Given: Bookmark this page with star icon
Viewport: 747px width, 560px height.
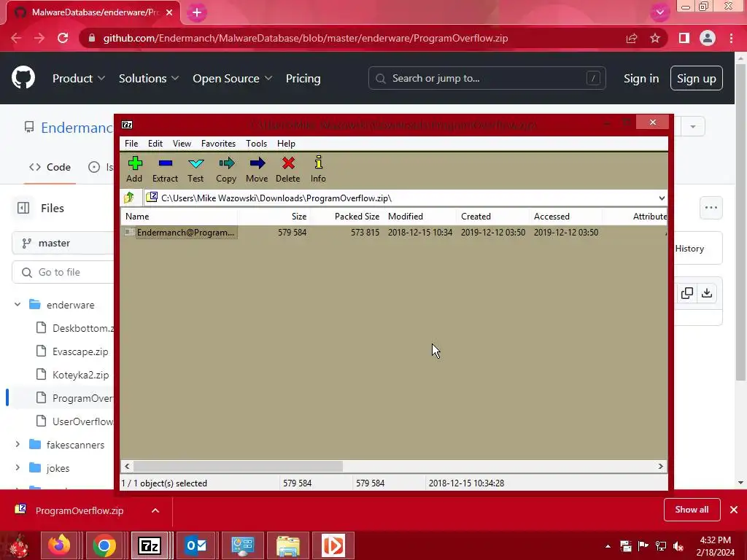Looking at the screenshot, I should point(655,38).
